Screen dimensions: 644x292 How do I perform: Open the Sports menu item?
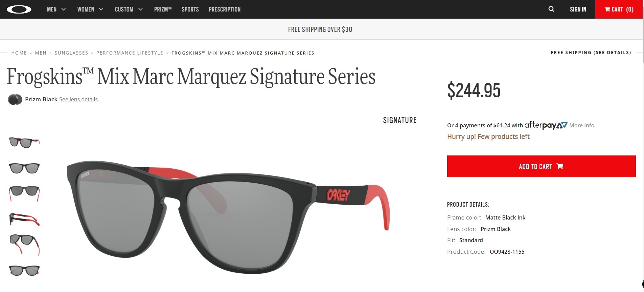190,9
